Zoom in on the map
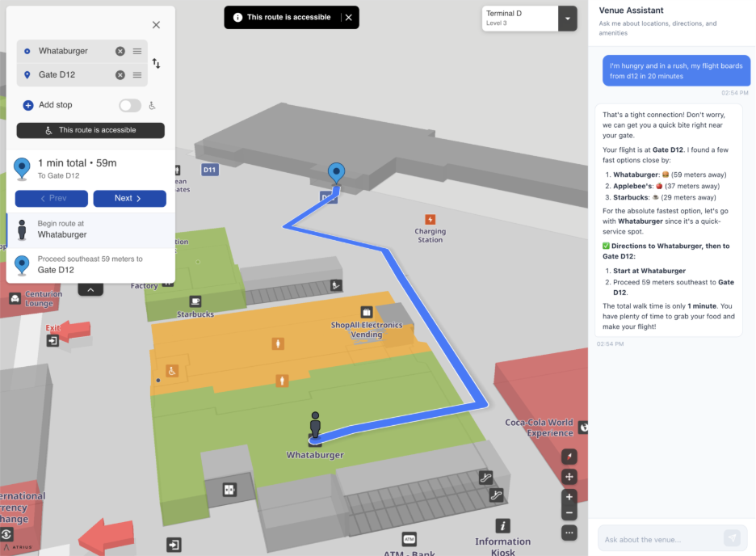Screen dimensions: 756x556 [x=569, y=497]
